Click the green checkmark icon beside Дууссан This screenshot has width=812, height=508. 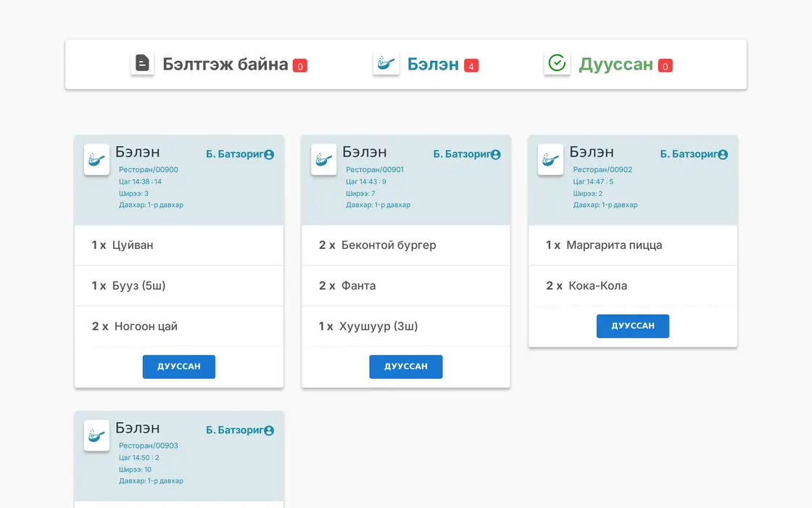tap(557, 63)
